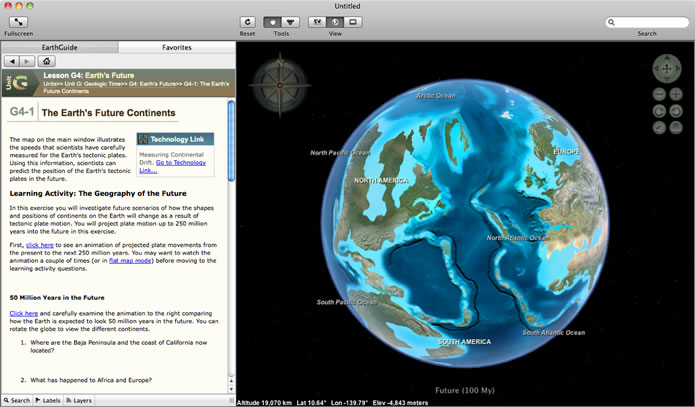Click the North Atlantic Ocean label
This screenshot has height=407, width=695.
(x=518, y=238)
